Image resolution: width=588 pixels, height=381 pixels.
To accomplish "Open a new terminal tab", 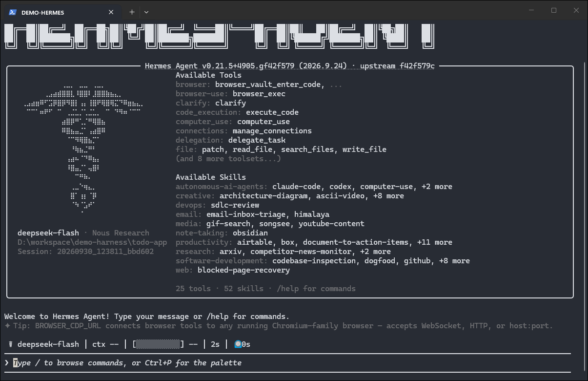I will click(x=132, y=12).
